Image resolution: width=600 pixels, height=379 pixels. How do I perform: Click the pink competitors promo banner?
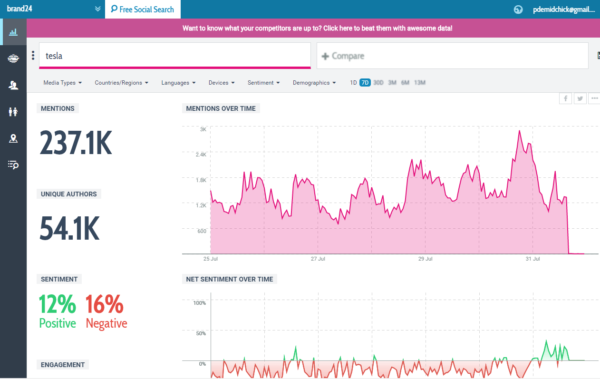pos(313,28)
